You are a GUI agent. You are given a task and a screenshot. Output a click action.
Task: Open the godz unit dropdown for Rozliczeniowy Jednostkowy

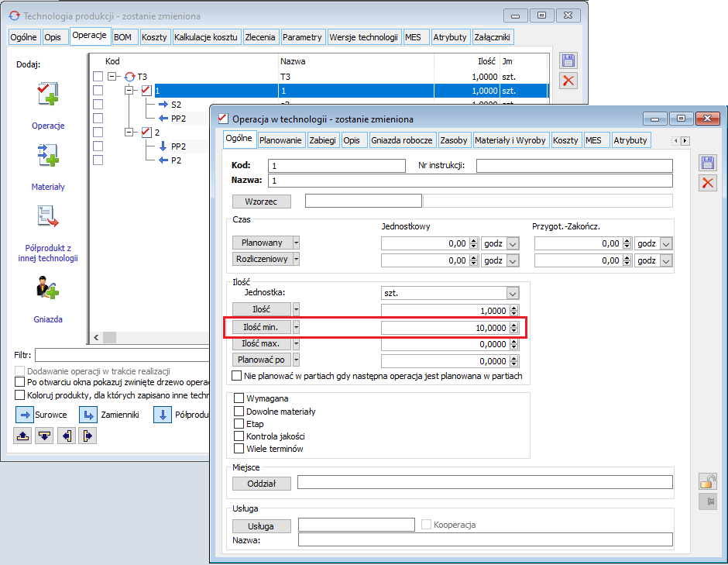513,260
